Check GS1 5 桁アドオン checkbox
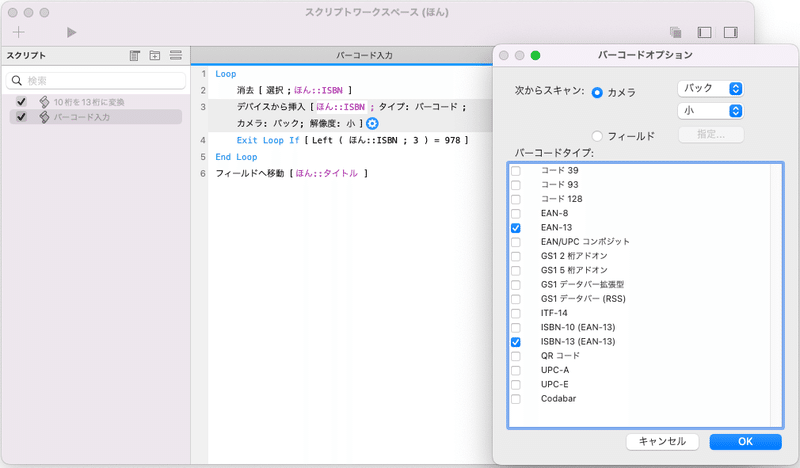The height and width of the screenshot is (468, 800). click(x=516, y=270)
